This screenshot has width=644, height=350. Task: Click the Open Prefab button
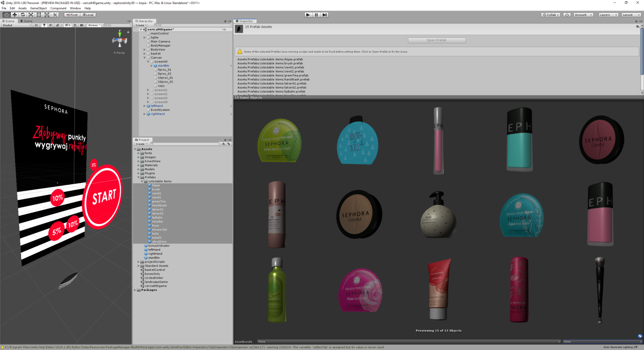[437, 40]
